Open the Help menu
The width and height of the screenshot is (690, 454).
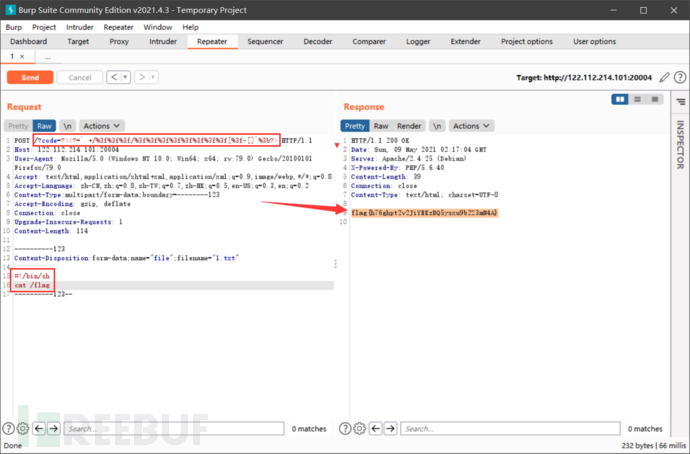click(191, 27)
